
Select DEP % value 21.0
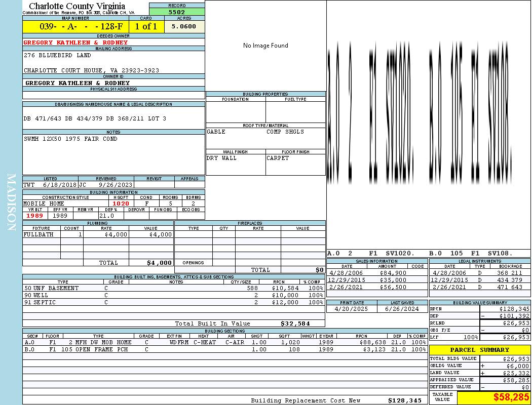[106, 216]
